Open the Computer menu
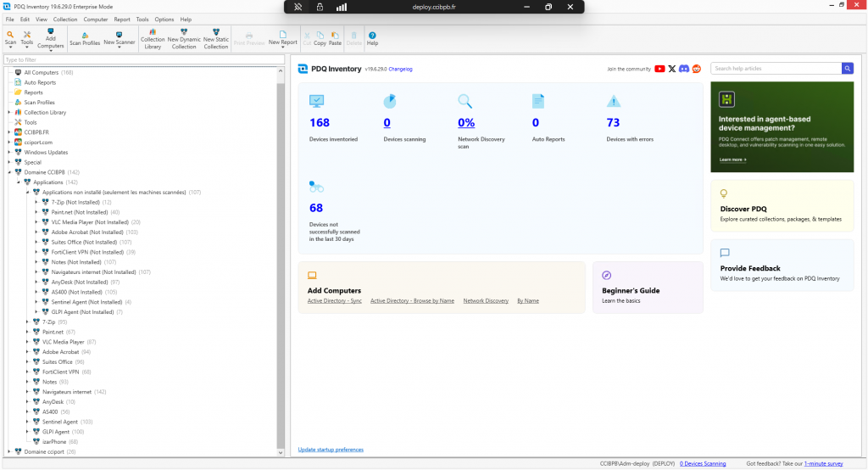Image resolution: width=868 pixels, height=470 pixels. click(96, 20)
